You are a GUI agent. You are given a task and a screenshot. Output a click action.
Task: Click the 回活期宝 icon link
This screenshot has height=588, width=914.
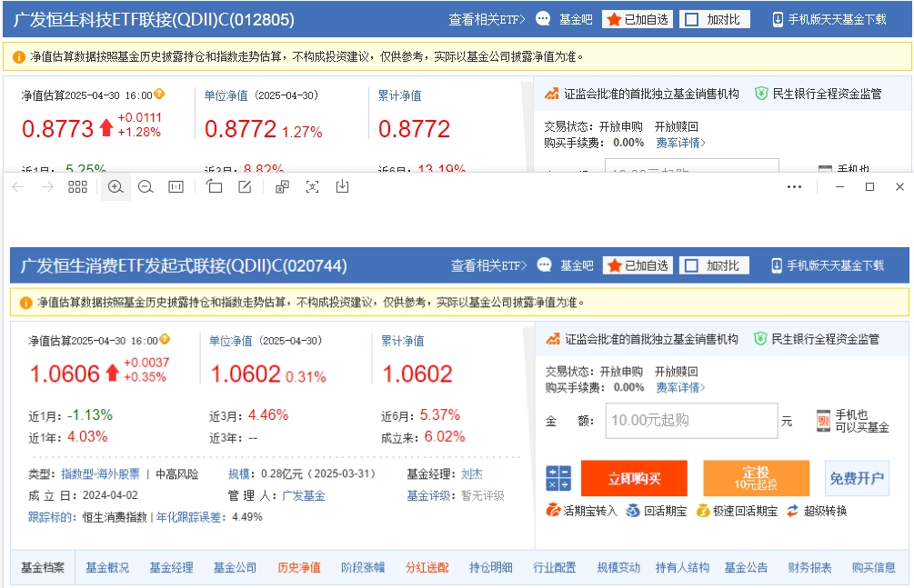tap(656, 511)
